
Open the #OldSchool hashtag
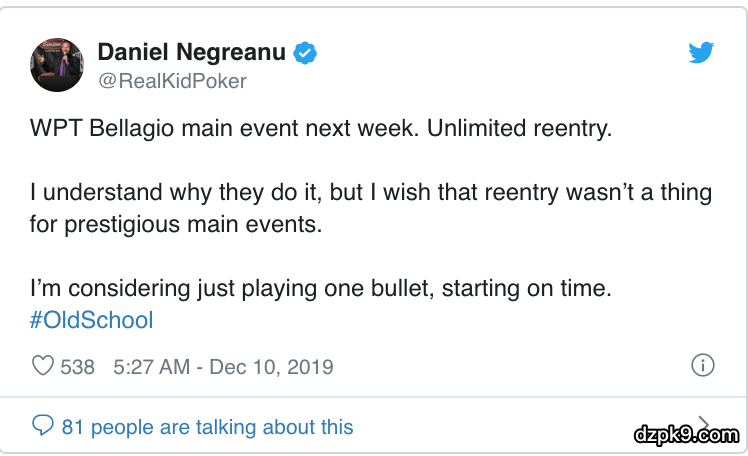pos(92,320)
